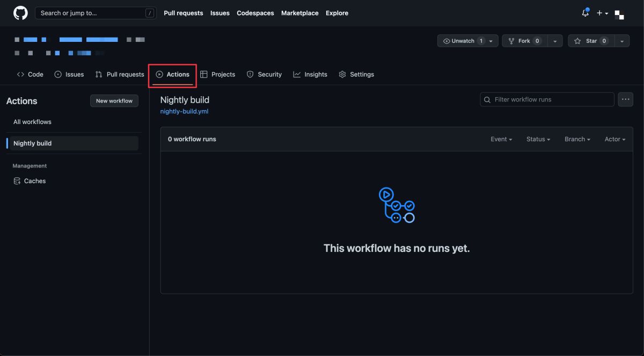The height and width of the screenshot is (356, 644).
Task: Select the Actions tab
Action: tap(173, 75)
